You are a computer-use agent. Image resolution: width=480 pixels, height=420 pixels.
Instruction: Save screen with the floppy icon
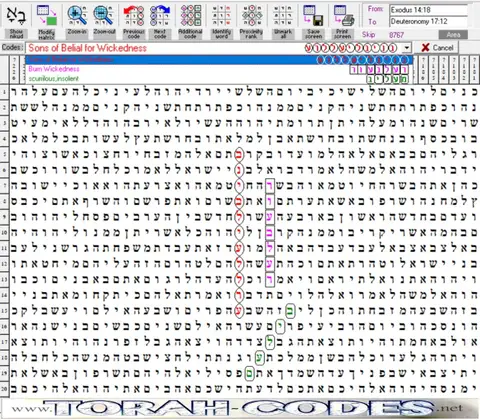(313, 21)
